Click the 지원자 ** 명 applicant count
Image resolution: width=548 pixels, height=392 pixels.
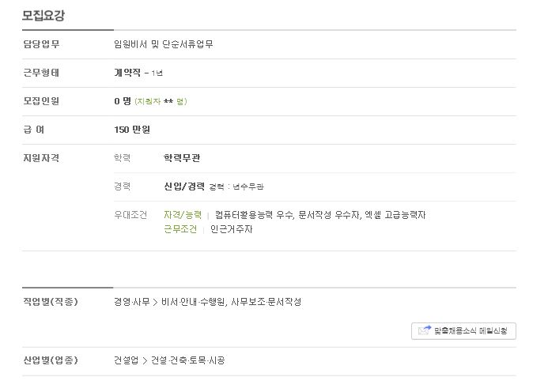point(161,101)
